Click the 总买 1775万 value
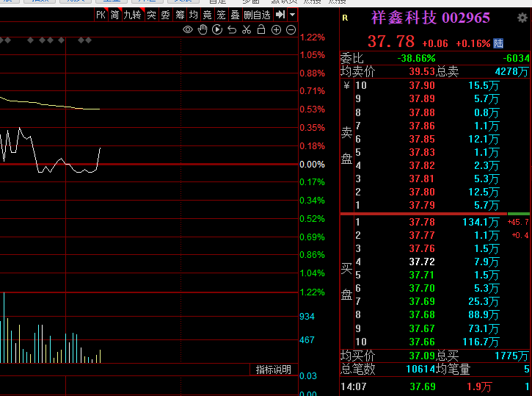532x396 pixels. pyautogui.click(x=511, y=356)
